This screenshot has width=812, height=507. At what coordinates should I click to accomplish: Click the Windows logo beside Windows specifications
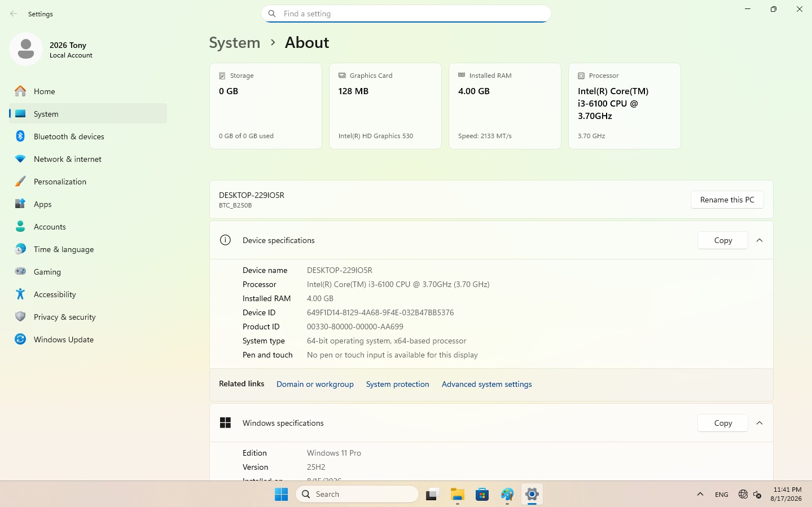(x=225, y=422)
